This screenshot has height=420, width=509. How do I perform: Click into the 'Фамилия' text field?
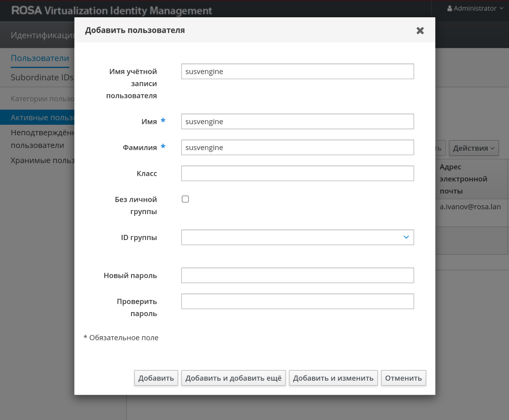click(x=297, y=148)
